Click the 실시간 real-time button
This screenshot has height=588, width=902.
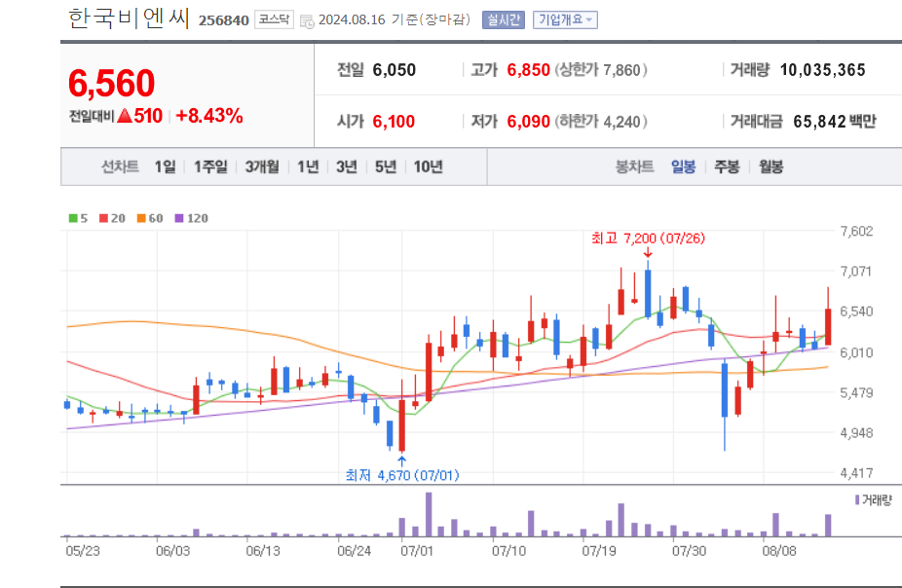[x=504, y=20]
